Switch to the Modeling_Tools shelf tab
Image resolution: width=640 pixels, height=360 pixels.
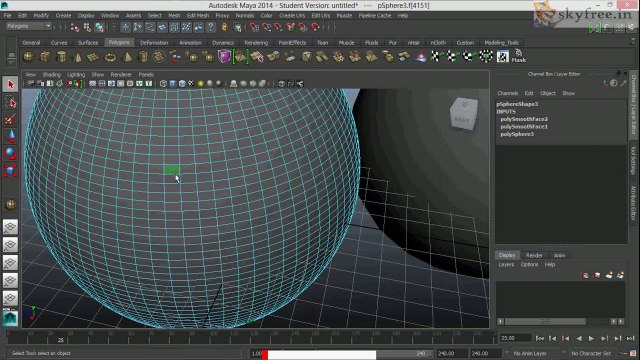501,42
